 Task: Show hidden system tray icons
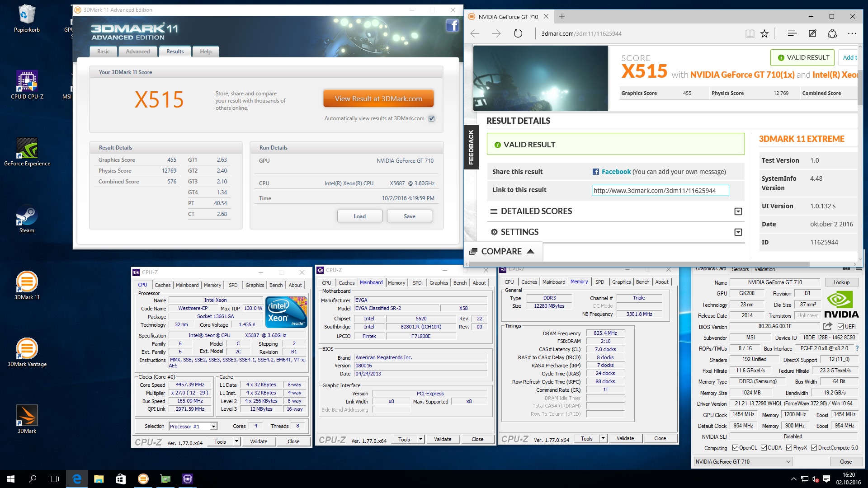[793, 479]
